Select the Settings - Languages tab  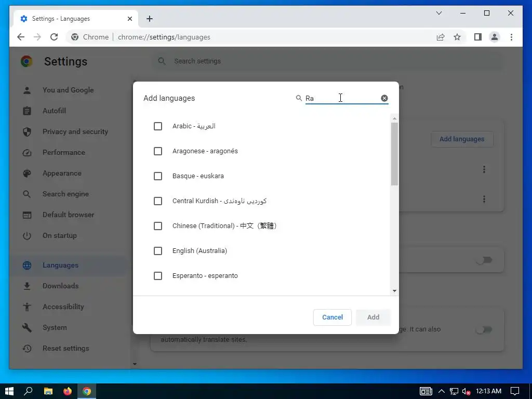click(76, 19)
